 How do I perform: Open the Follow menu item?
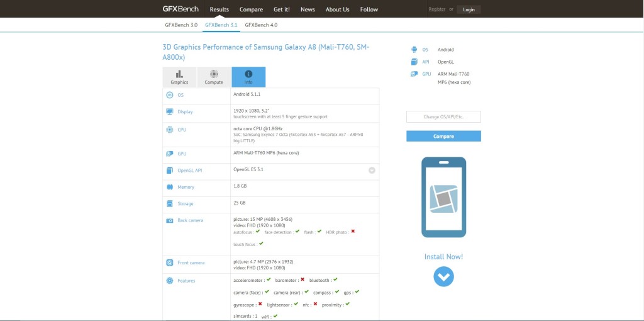tap(369, 9)
